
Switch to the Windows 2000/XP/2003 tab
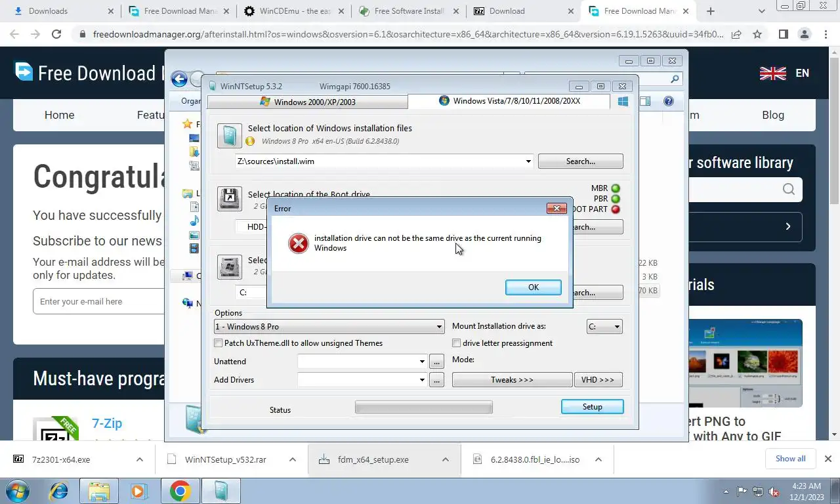pos(307,102)
